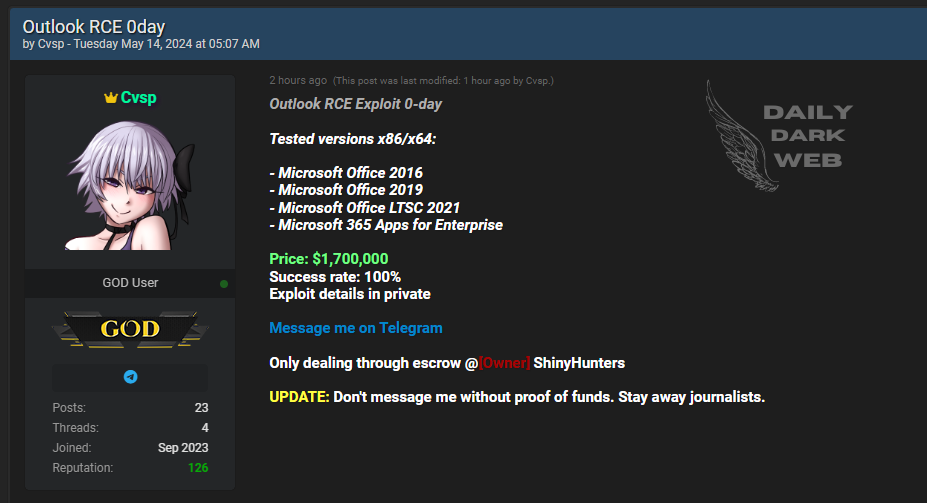Click the Telegram icon in user profile

(131, 377)
